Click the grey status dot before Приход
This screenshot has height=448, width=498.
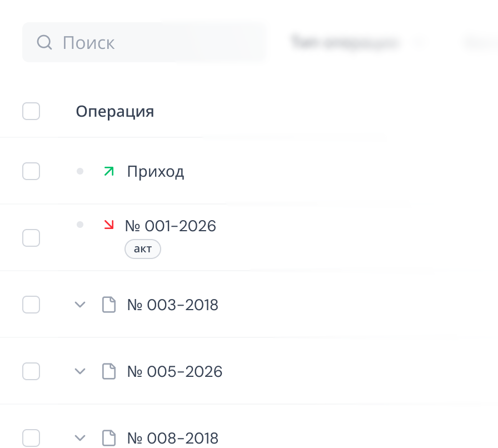coord(80,171)
